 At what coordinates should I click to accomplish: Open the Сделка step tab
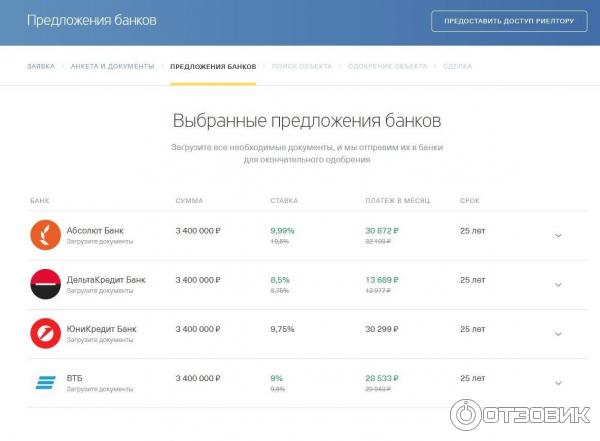pos(457,66)
